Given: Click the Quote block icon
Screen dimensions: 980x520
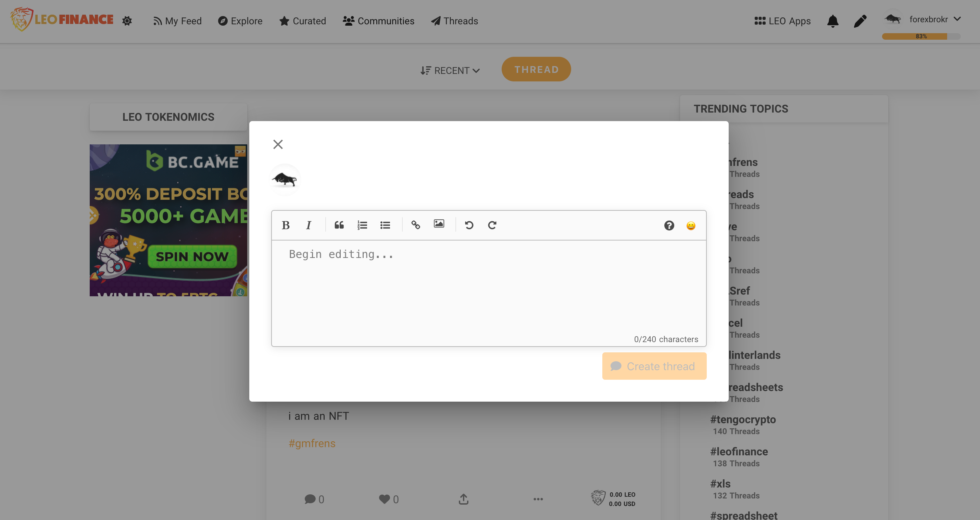Looking at the screenshot, I should [340, 225].
